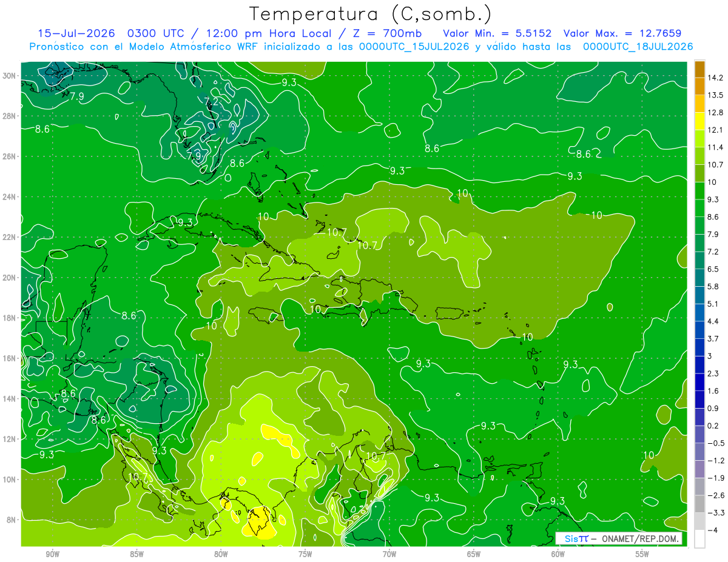Click the 'Z = 700mb' pressure level text
The height and width of the screenshot is (562, 728).
[385, 33]
